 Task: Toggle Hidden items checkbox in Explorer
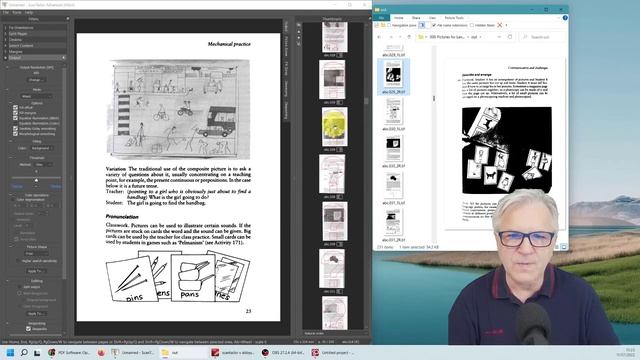(x=472, y=25)
